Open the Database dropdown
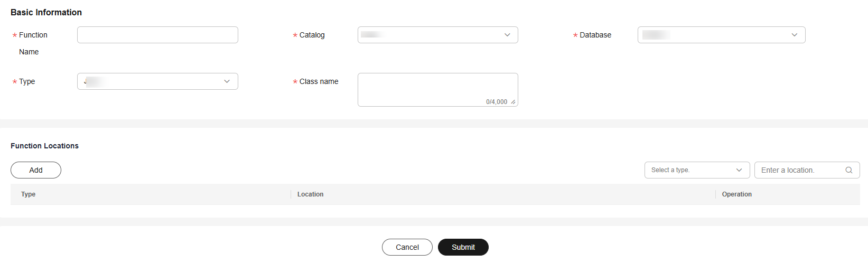Screen dimensions: 868x263 tap(721, 35)
